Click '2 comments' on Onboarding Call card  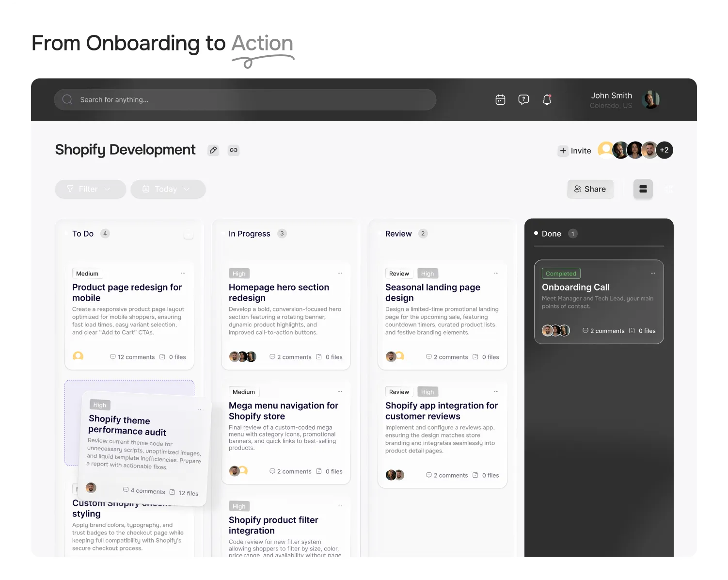pos(603,331)
